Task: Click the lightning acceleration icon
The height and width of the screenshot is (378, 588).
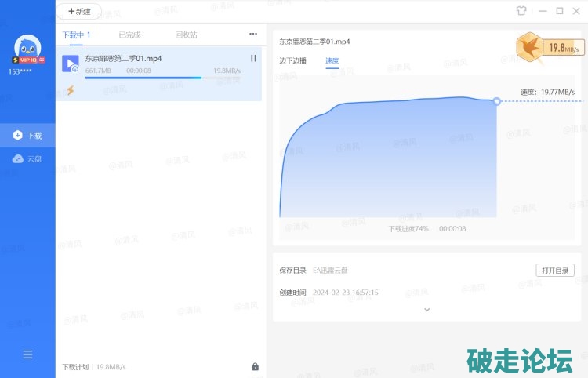Action: (71, 90)
